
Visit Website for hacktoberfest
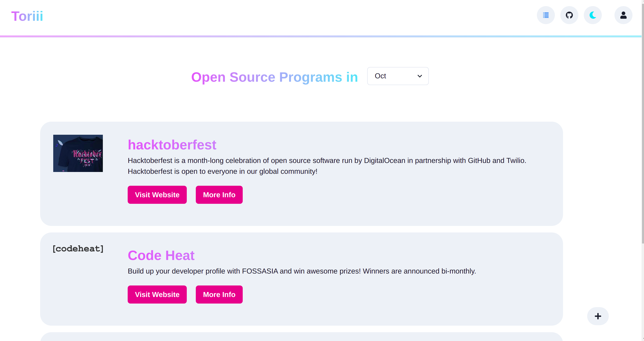point(157,195)
